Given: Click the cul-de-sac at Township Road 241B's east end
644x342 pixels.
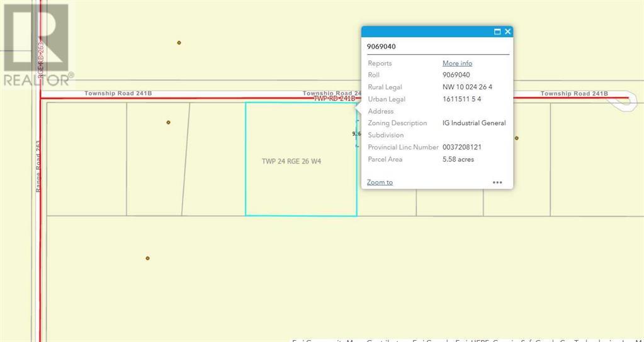Looking at the screenshot, I should [x=627, y=101].
